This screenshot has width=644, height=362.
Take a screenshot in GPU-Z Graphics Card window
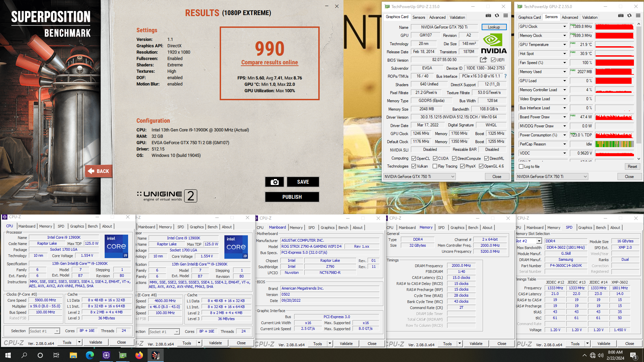point(488,15)
